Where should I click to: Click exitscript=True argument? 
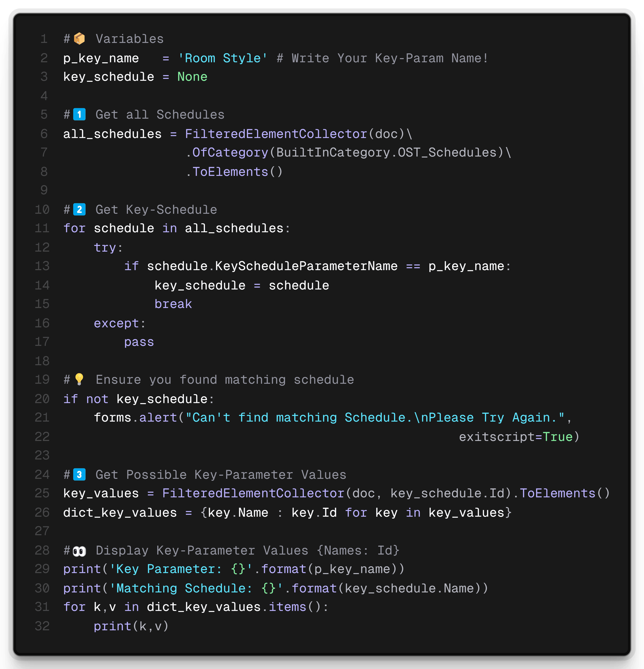(516, 437)
